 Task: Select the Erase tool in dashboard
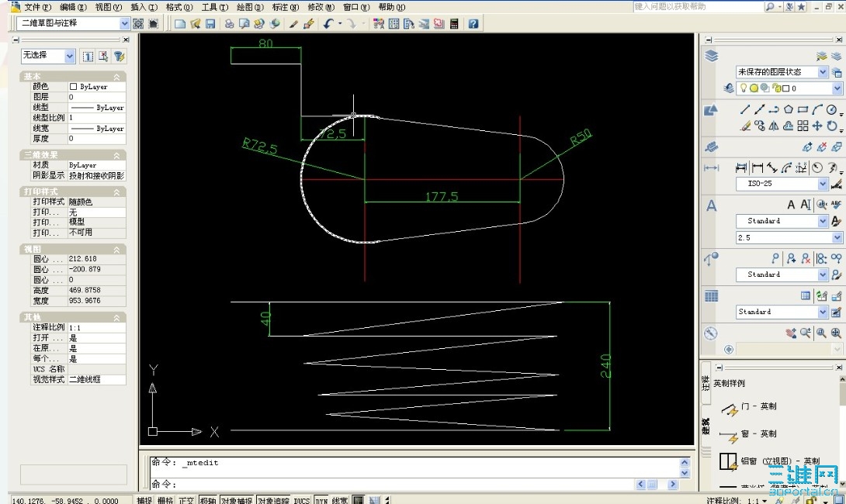point(745,126)
